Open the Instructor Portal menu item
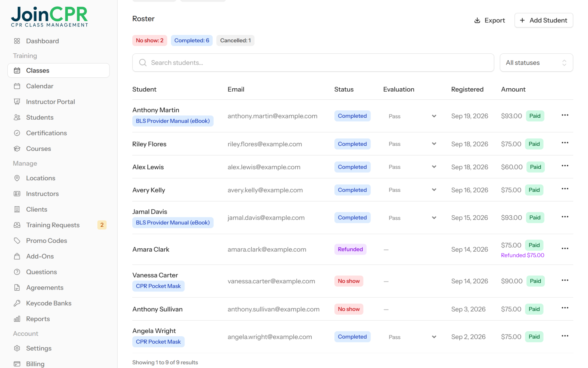The width and height of the screenshot is (588, 368). click(x=58, y=102)
